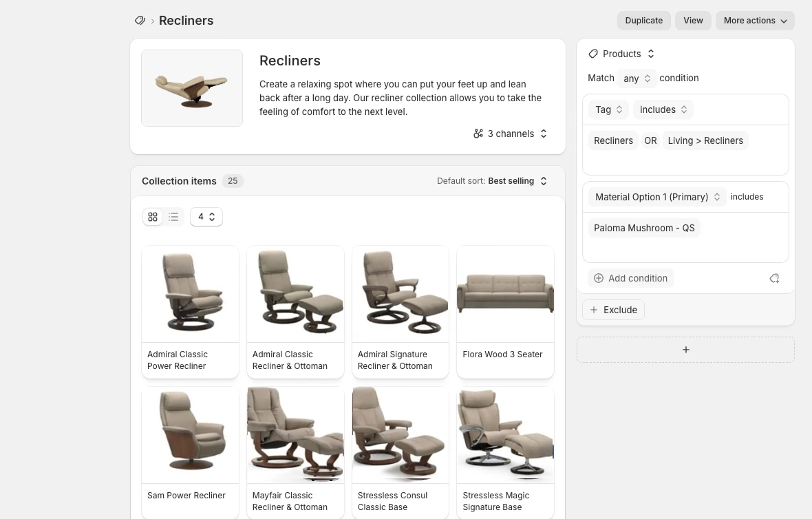The image size is (812, 519).
Task: Click the OR operator chip
Action: [x=650, y=140]
